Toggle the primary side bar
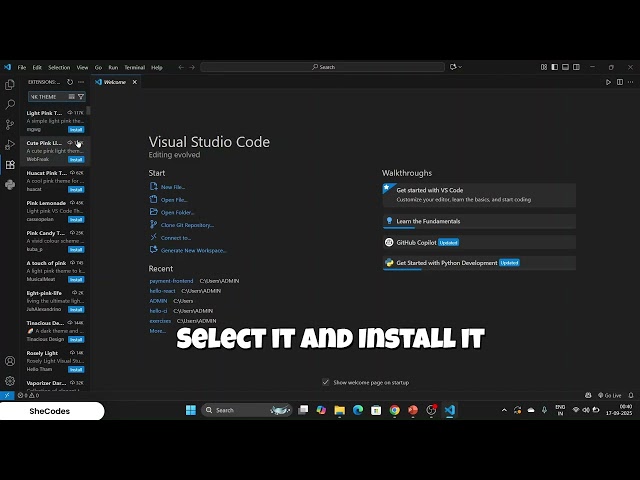Screen dimensions: 640x480 tap(555, 67)
